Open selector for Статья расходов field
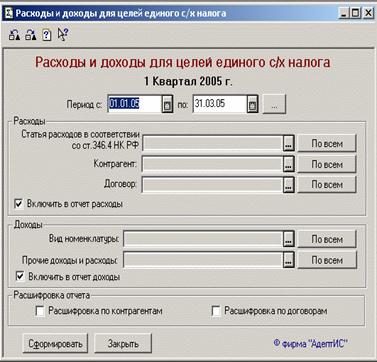Screen dimensions: 377x362 (289, 144)
